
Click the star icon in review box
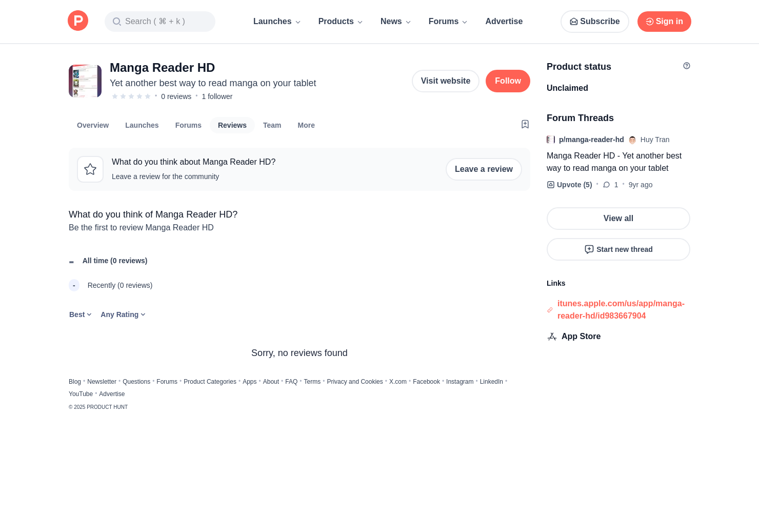pyautogui.click(x=90, y=169)
